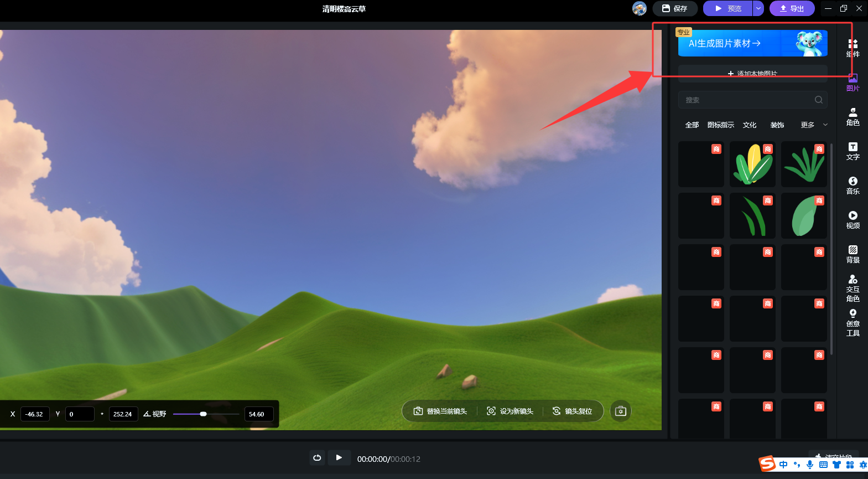Open the 创意工具 creative tools panel
Image resolution: width=868 pixels, height=479 pixels.
[853, 323]
